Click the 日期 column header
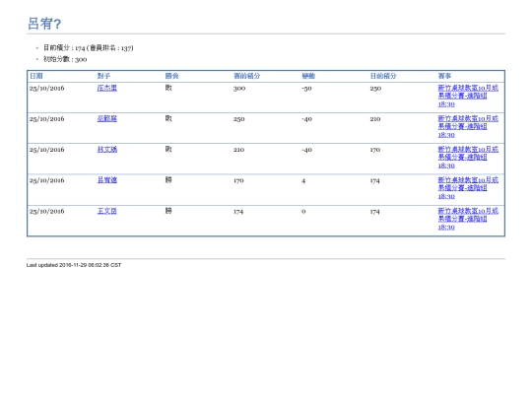Image resolution: width=532 pixels, height=399 pixels. pos(36,76)
